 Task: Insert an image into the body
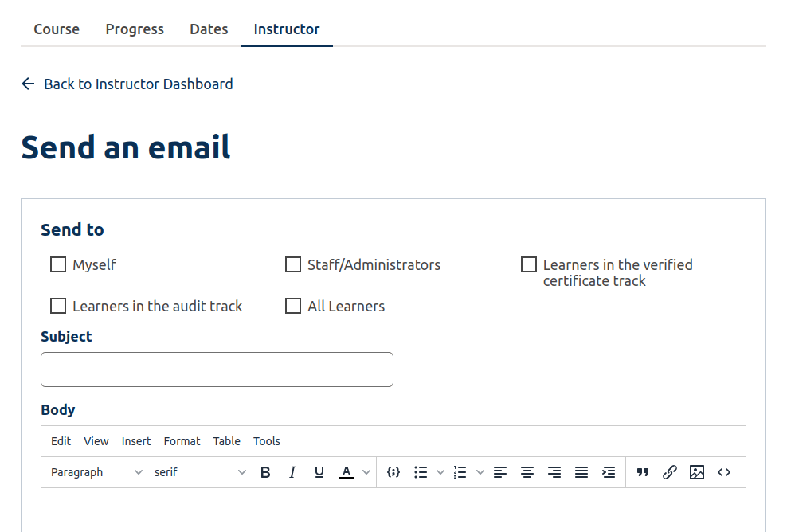point(697,472)
